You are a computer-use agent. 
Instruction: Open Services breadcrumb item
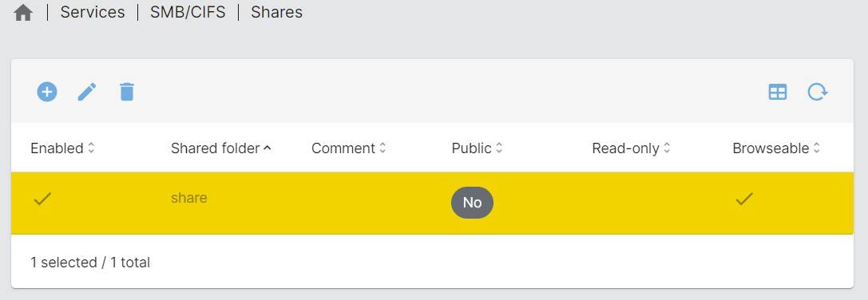click(93, 12)
